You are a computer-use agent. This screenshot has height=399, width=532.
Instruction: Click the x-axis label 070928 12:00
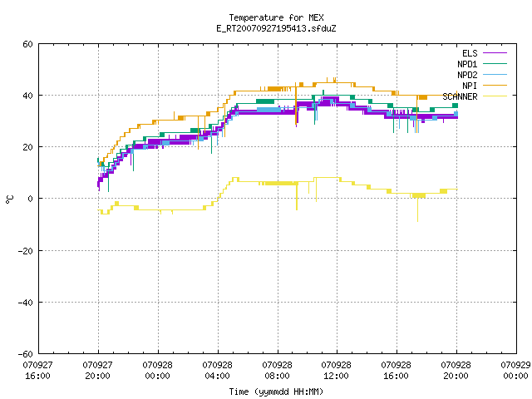pyautogui.click(x=336, y=371)
